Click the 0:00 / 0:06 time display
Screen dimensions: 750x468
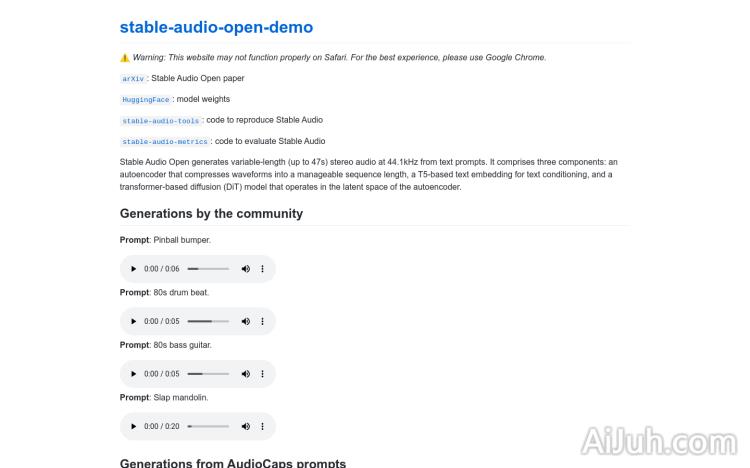click(x=162, y=269)
